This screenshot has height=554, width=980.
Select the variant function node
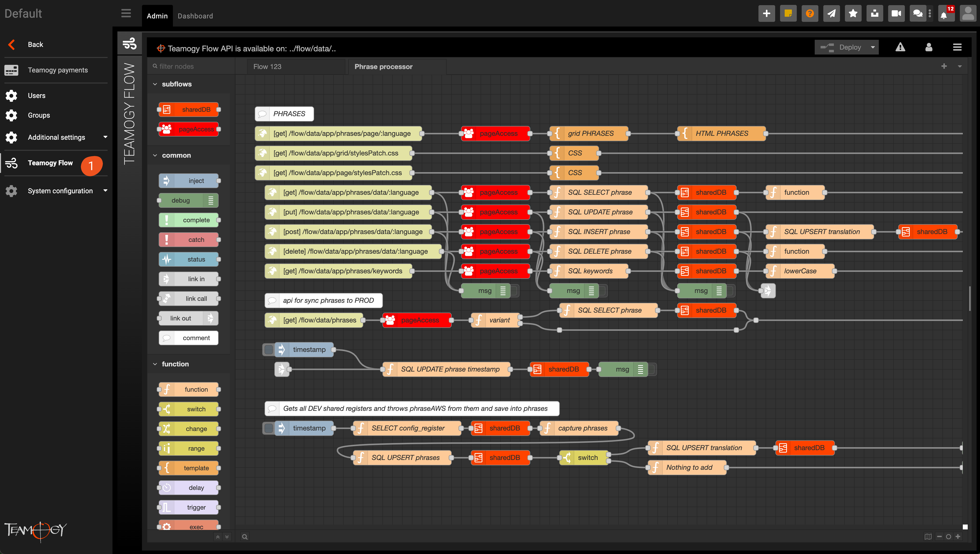tap(495, 320)
